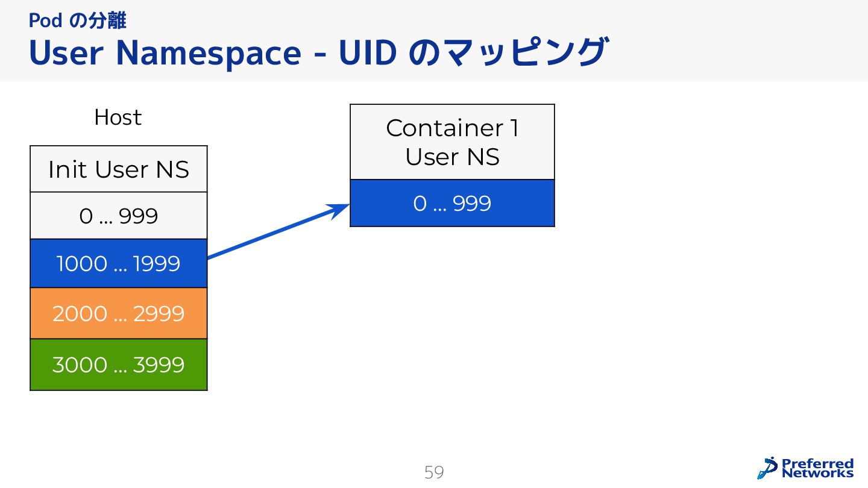Screen dimensions: 868x488
Task: Click the host's white 0 ... 999 cell
Action: point(119,216)
